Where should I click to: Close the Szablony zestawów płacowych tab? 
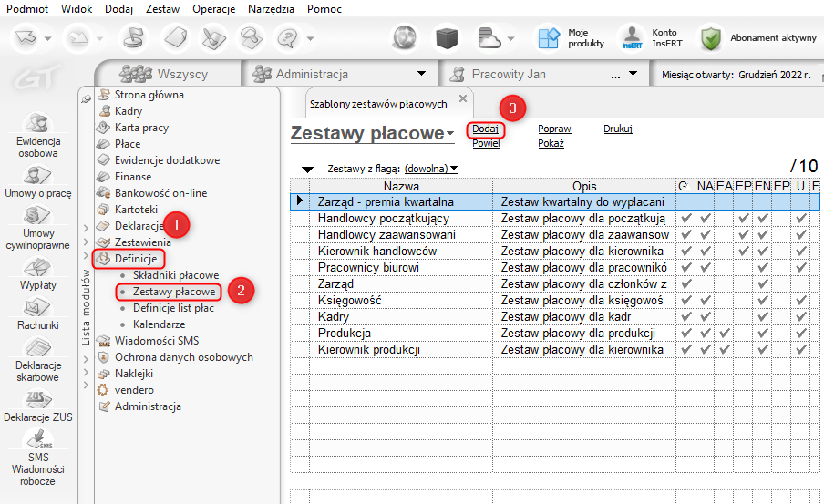click(x=463, y=98)
